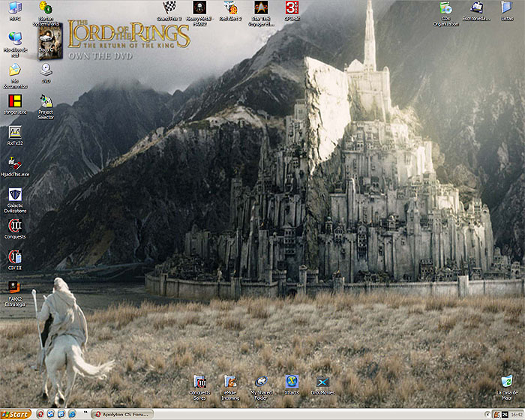This screenshot has width=525, height=420.
Task: Select the Red Alert 2 shortcut
Action: click(x=230, y=7)
